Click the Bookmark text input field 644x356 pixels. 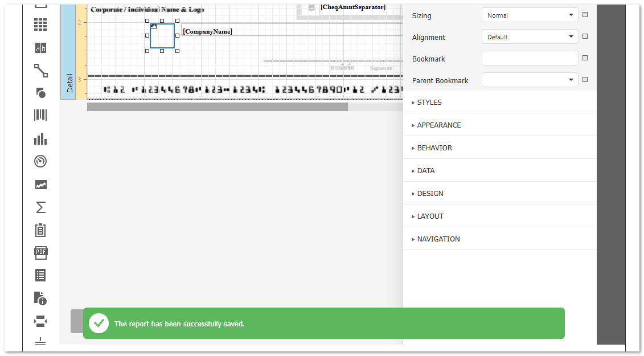point(530,59)
